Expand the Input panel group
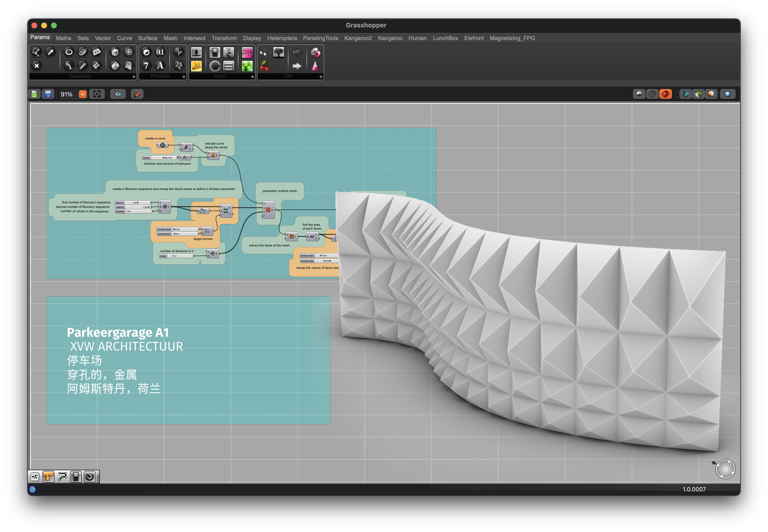This screenshot has width=768, height=532. coord(252,76)
